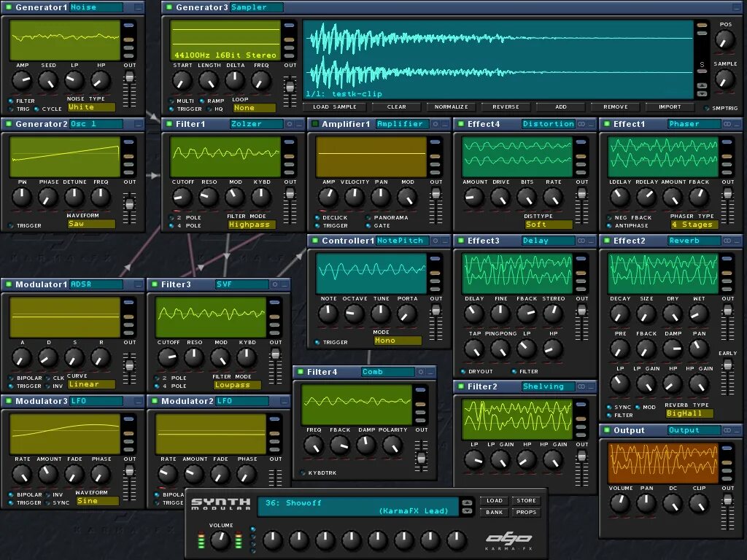Open Controller1 MODE Mono dropdown

[x=398, y=341]
